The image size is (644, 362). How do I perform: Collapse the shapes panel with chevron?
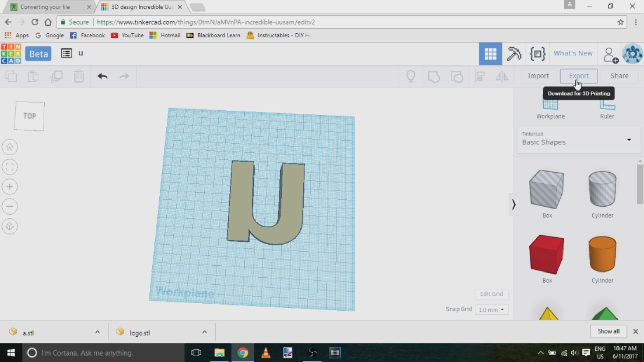513,204
